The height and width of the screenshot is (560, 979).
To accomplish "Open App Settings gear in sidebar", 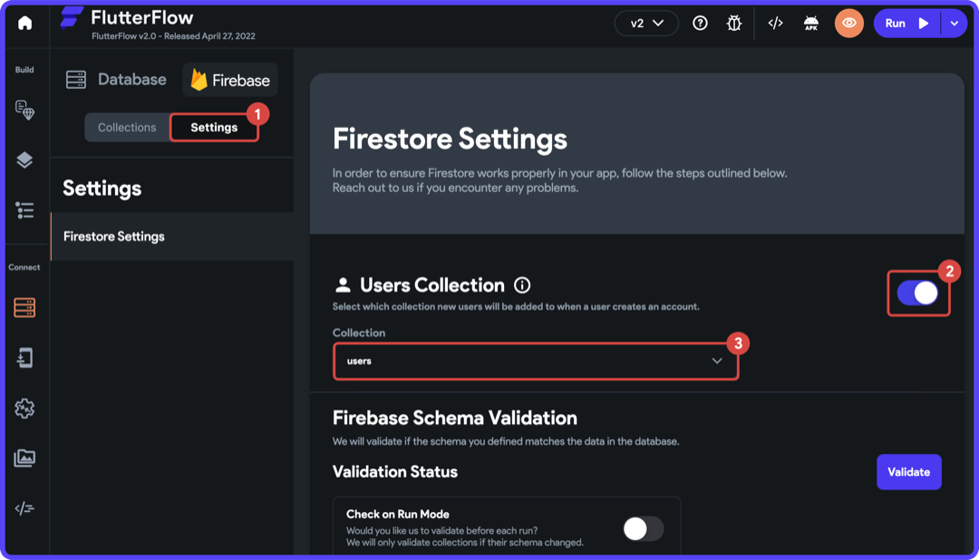I will click(x=24, y=409).
